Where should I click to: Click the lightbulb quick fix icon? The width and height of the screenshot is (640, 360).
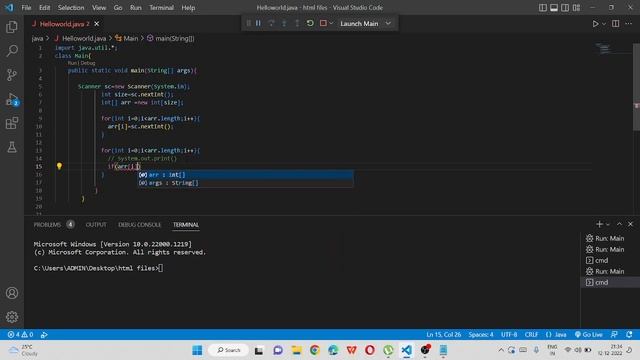tap(59, 166)
